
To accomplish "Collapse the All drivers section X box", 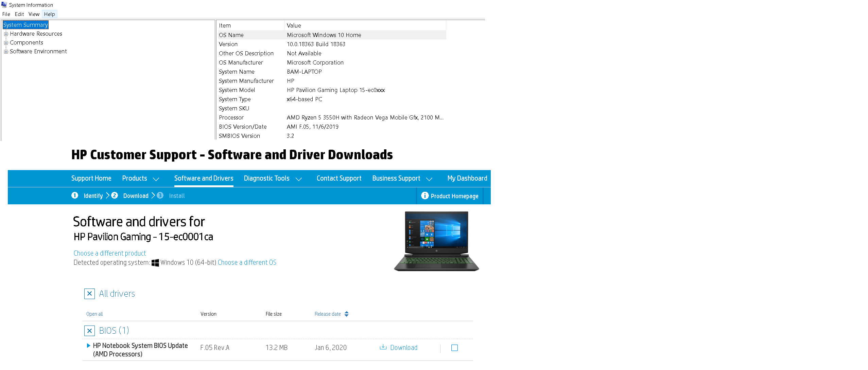I will pyautogui.click(x=89, y=294).
